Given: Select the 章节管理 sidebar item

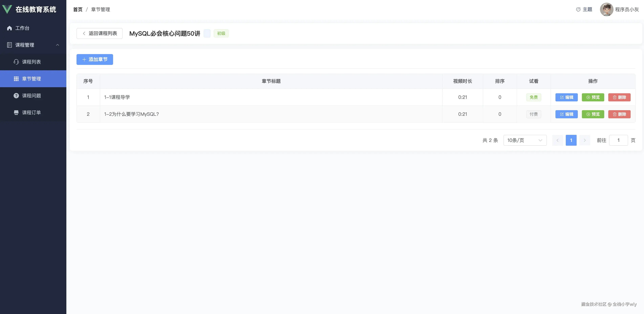Looking at the screenshot, I should (x=31, y=79).
